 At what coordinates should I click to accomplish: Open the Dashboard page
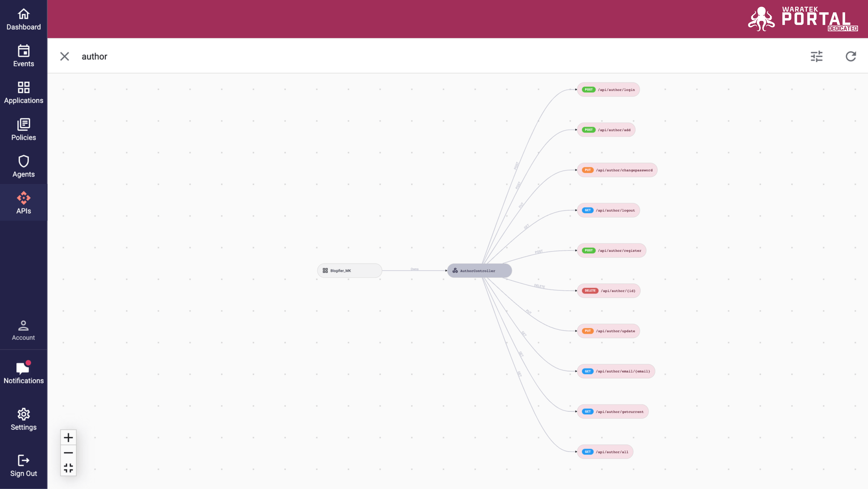pos(24,19)
